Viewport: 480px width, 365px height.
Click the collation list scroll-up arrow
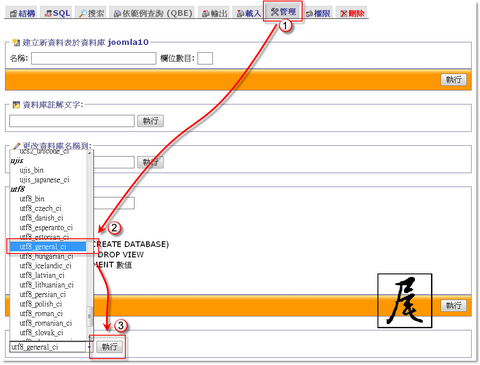pos(89,153)
